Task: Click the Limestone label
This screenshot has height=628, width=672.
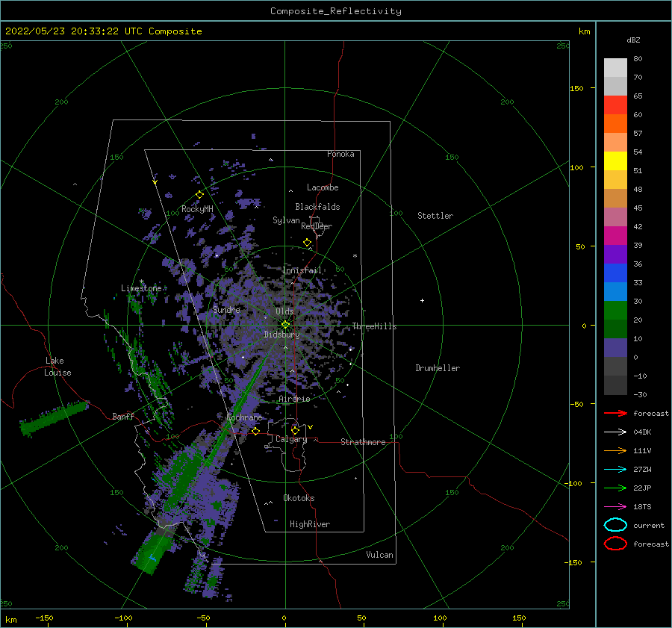Action: [141, 288]
